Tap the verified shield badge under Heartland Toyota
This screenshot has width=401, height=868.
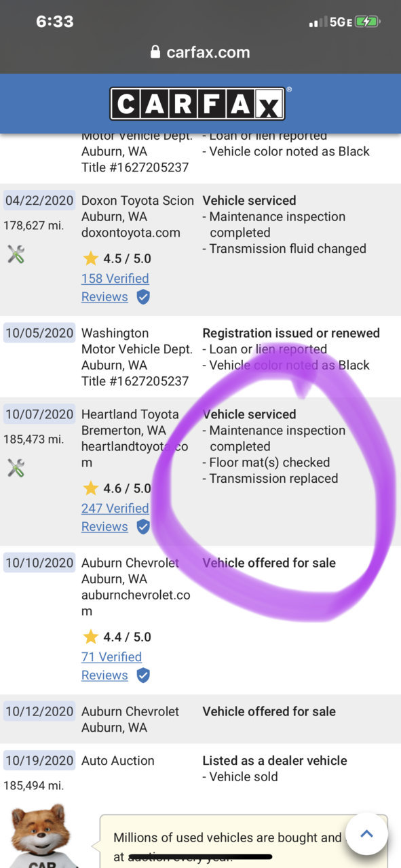(x=143, y=527)
